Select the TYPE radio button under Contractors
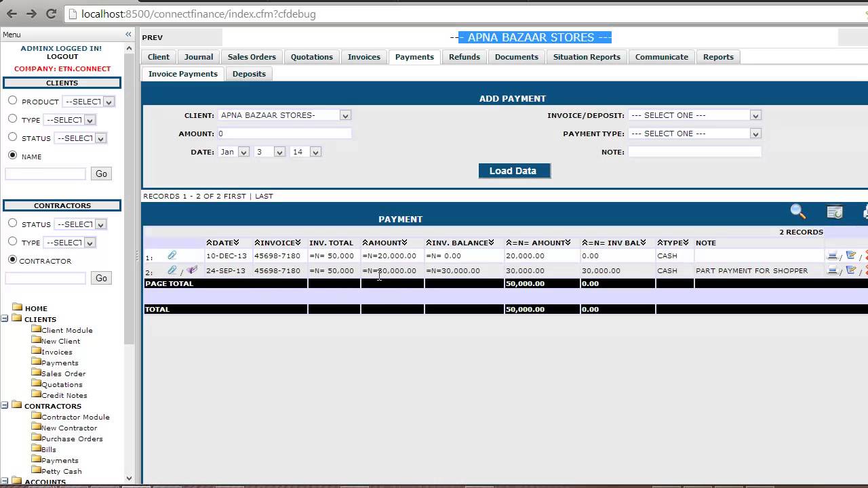The image size is (868, 488). 12,241
